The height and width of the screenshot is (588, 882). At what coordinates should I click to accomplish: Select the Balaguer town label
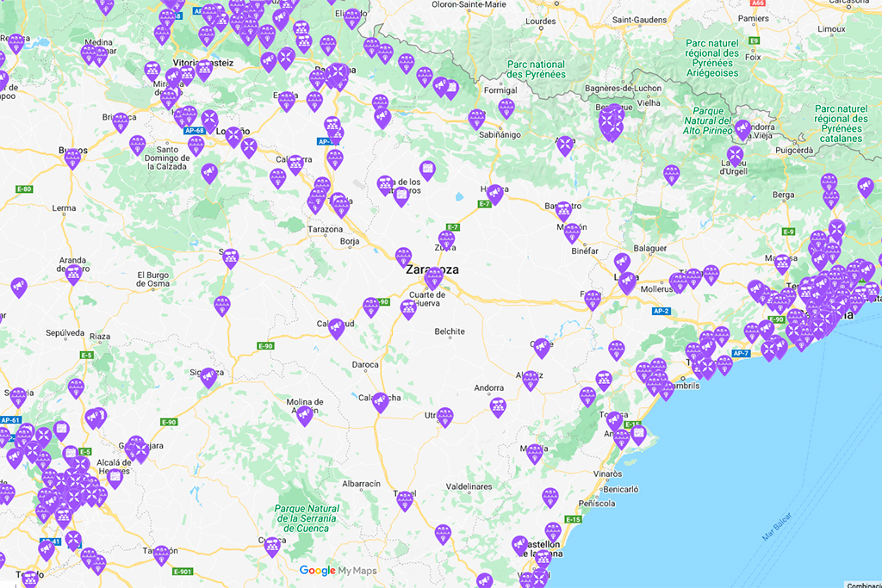coord(650,249)
